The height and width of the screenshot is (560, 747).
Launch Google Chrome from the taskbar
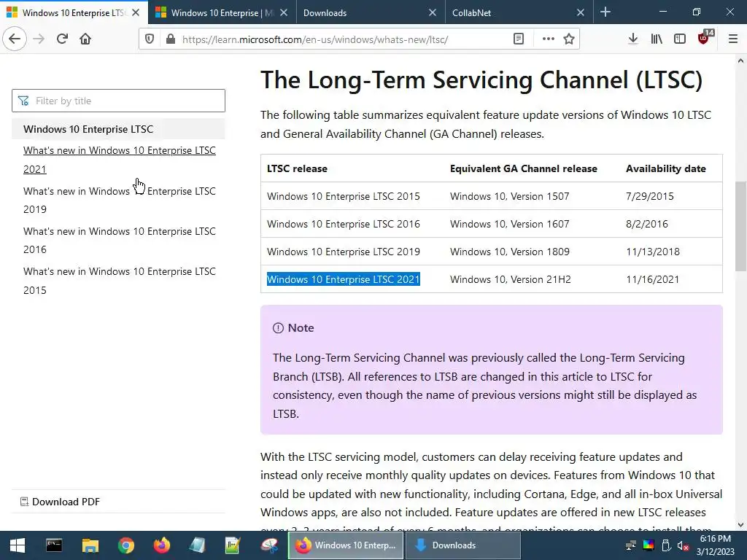(125, 545)
